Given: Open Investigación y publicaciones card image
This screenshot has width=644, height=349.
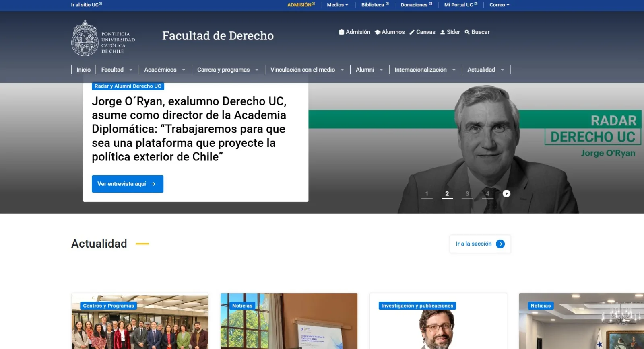Looking at the screenshot, I should (438, 322).
